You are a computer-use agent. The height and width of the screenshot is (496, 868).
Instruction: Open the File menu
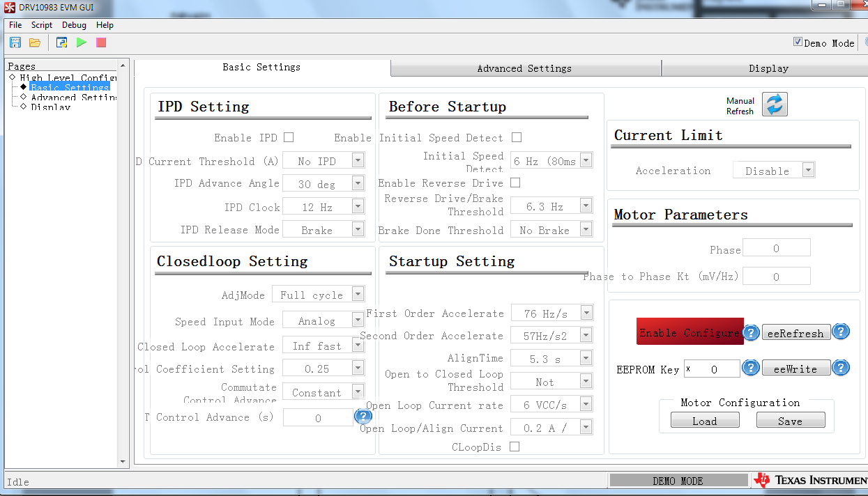[15, 25]
